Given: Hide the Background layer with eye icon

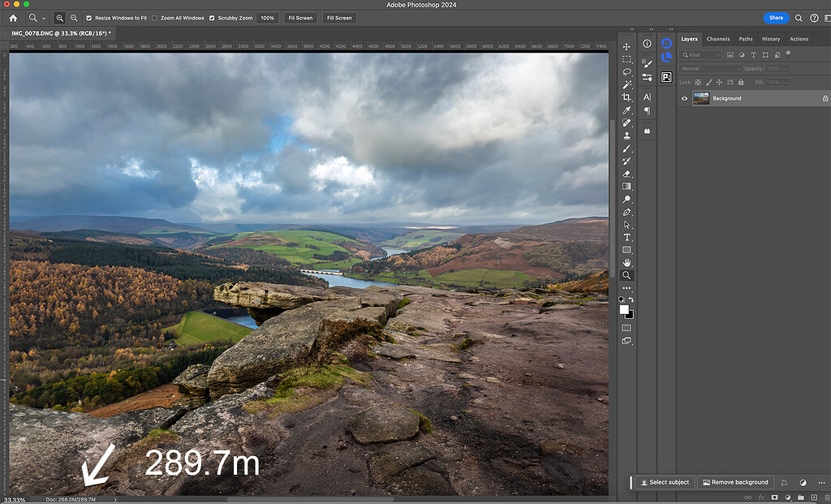Looking at the screenshot, I should pos(684,98).
